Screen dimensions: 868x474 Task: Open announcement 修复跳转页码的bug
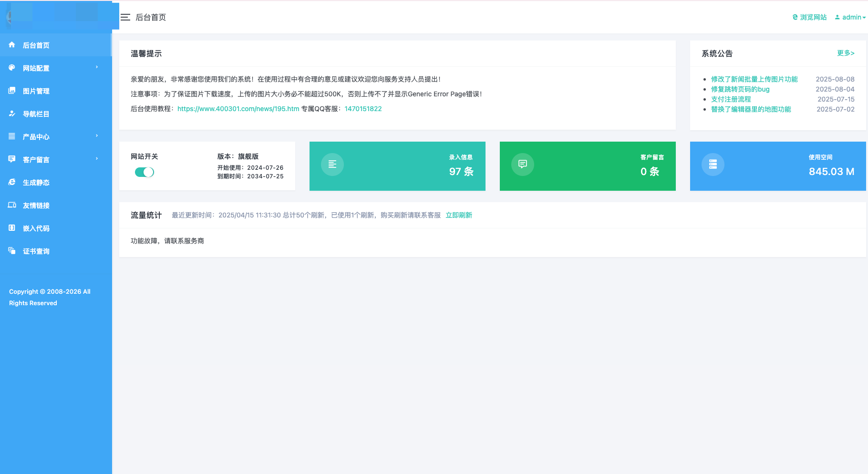tap(740, 89)
